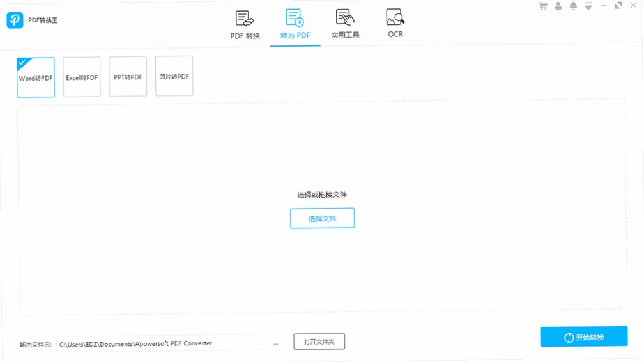Open the PDF 转换 tab icon
Viewport: 644px width, 362px height.
(245, 19)
